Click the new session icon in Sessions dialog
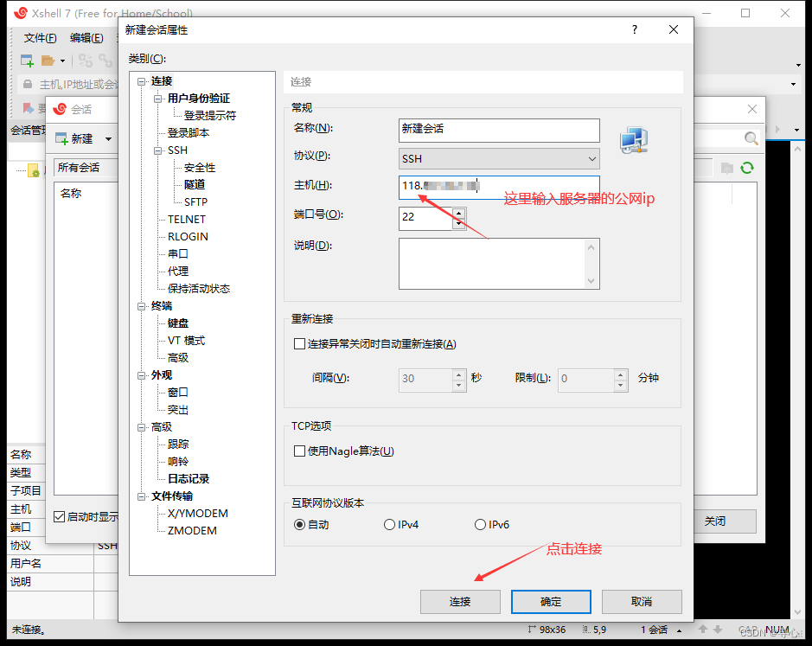Image resolution: width=812 pixels, height=646 pixels. (x=61, y=138)
